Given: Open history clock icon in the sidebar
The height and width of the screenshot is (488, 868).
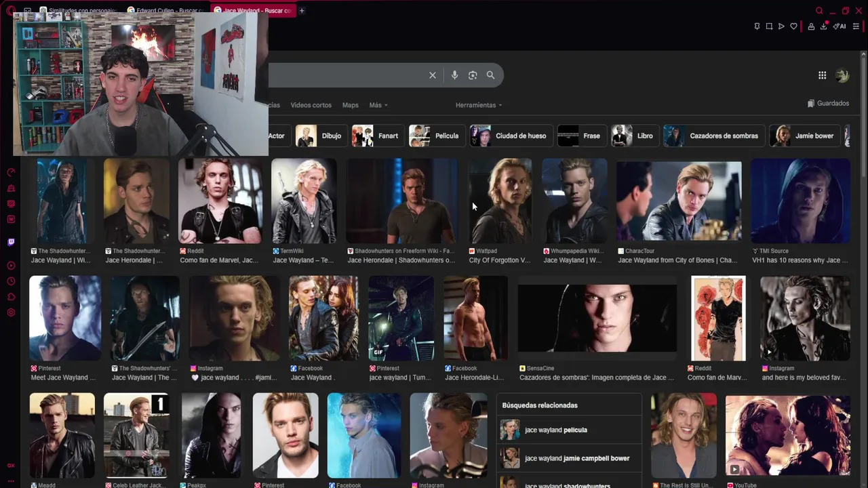Looking at the screenshot, I should pos(11,281).
